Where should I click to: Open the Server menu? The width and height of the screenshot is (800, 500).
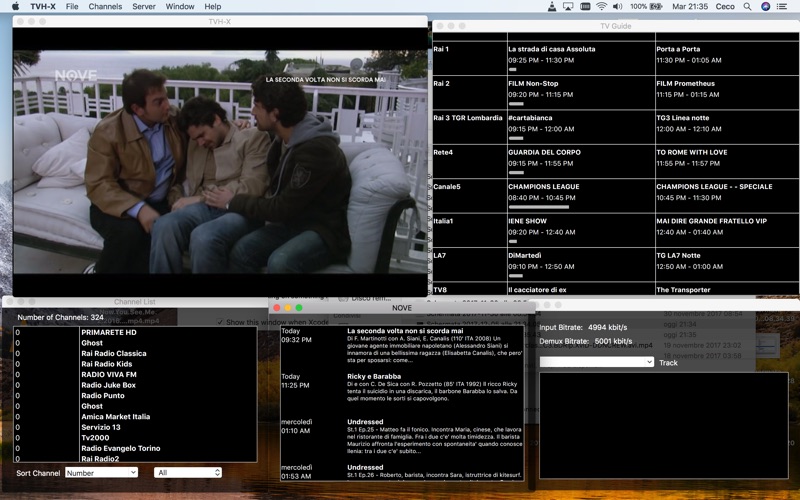(144, 6)
